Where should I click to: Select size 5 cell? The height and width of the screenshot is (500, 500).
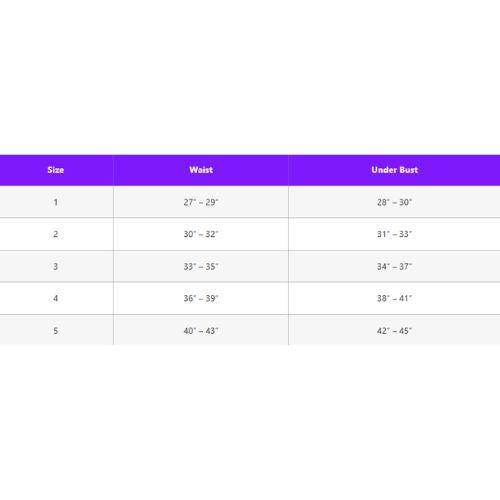click(56, 331)
